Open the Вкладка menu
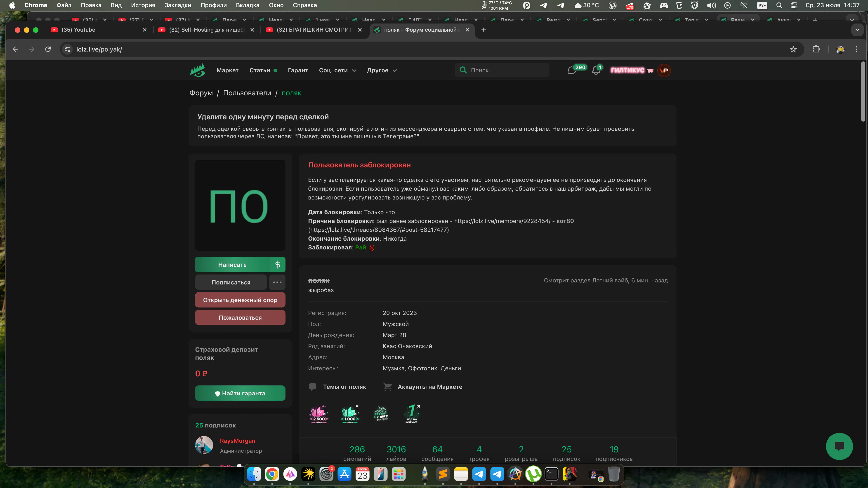 coord(247,5)
